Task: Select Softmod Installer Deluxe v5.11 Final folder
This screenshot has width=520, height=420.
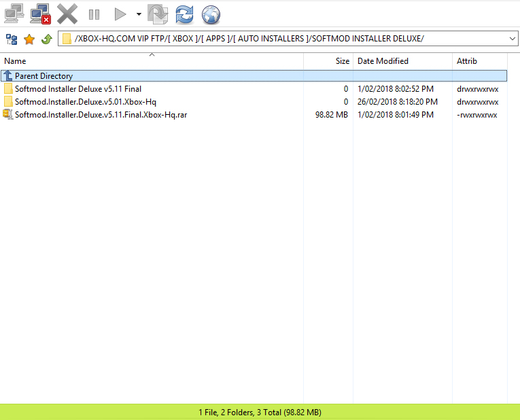Action: [x=77, y=89]
